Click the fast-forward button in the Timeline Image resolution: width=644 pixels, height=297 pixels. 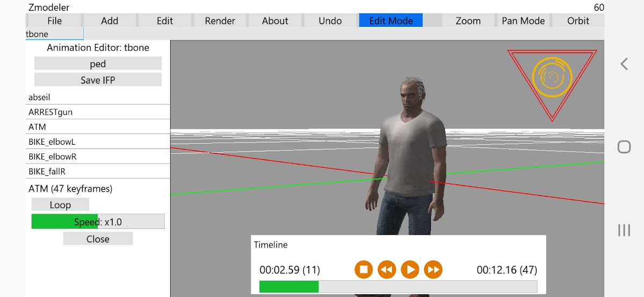[433, 269]
